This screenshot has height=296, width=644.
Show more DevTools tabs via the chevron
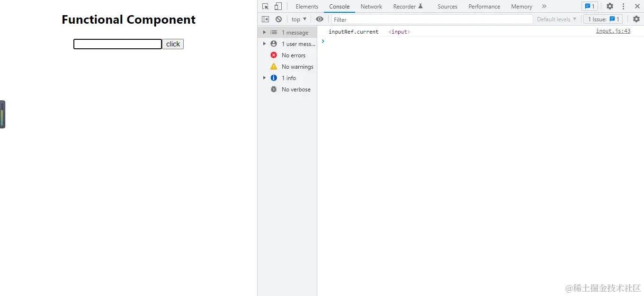point(544,6)
